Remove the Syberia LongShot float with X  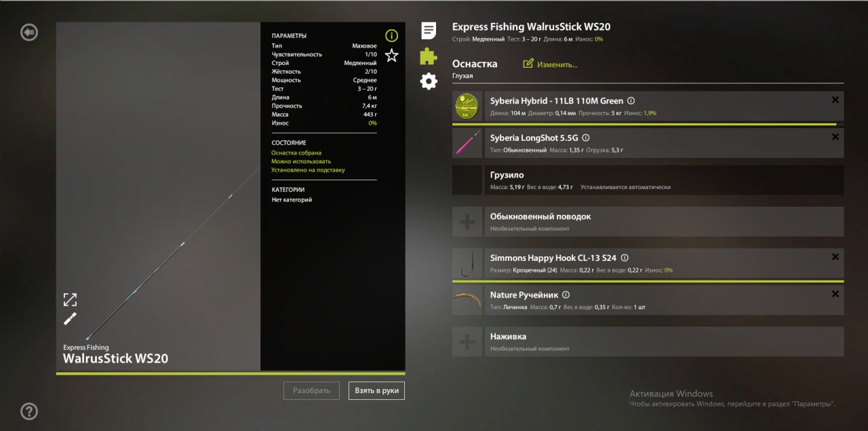point(835,137)
